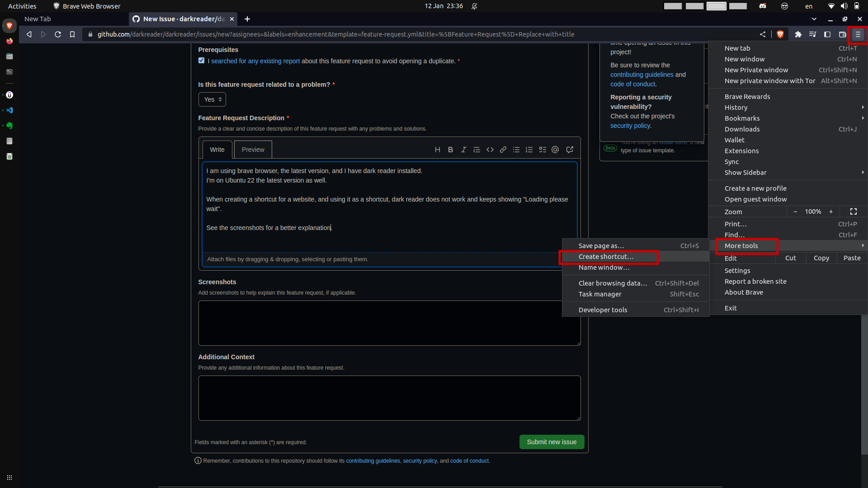Increase zoom with the plus button

point(830,212)
